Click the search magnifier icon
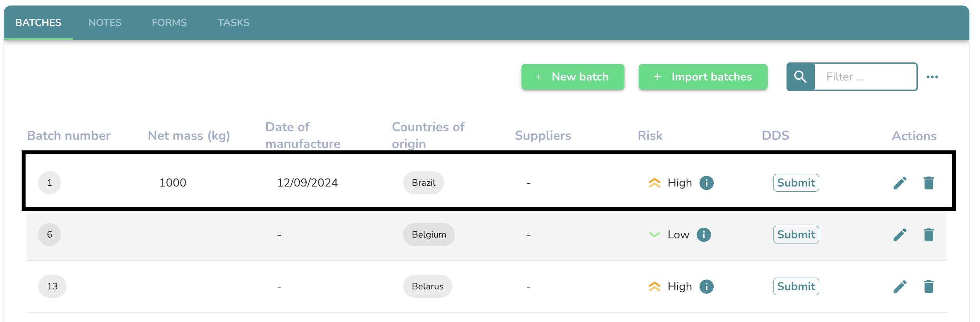Image resolution: width=980 pixels, height=322 pixels. pos(800,77)
